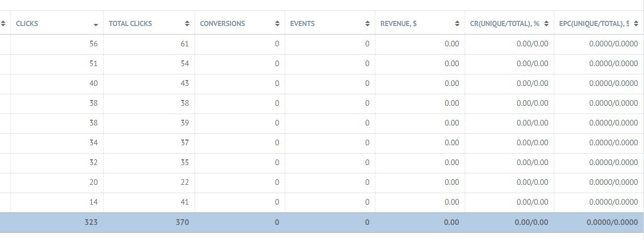Viewport: 644px width, 240px height.
Task: Select the Total Clicks value 37
Action: point(185,143)
